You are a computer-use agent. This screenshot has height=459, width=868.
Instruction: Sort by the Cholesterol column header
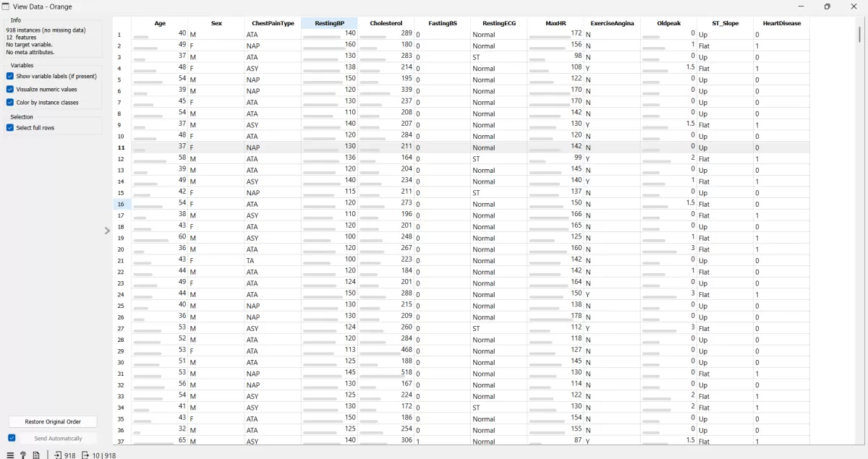pyautogui.click(x=386, y=23)
